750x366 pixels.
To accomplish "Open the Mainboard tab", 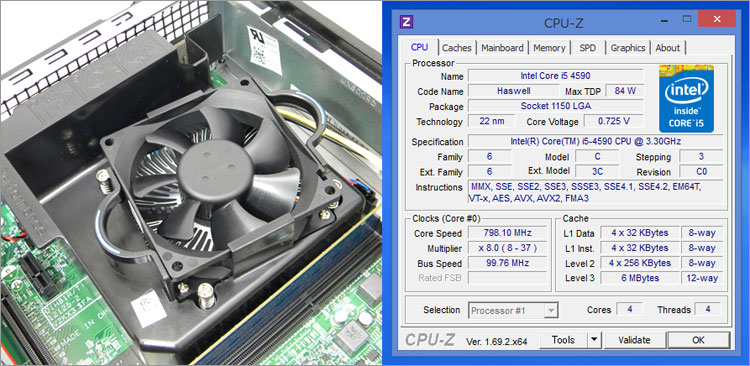I will tap(502, 48).
